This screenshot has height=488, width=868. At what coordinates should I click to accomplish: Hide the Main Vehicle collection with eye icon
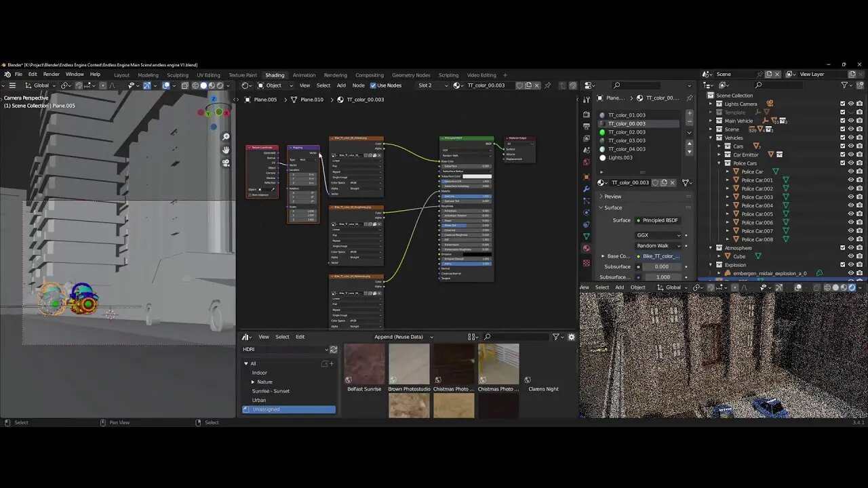tap(851, 121)
